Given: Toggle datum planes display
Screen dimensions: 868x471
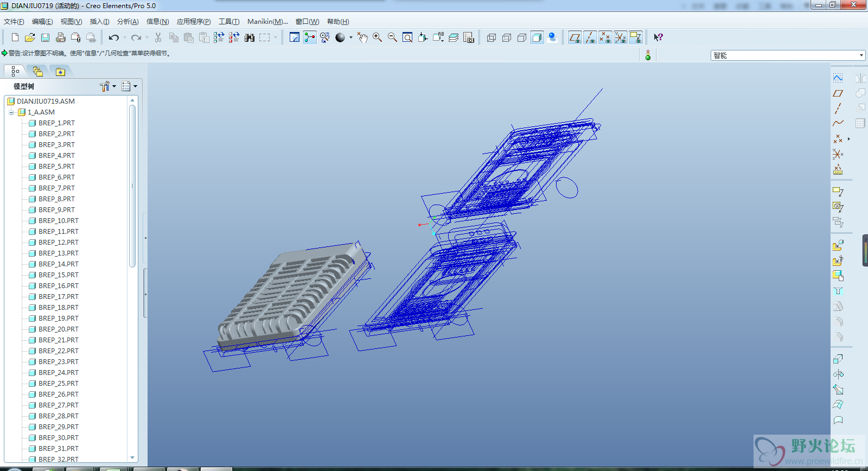Looking at the screenshot, I should click(575, 37).
